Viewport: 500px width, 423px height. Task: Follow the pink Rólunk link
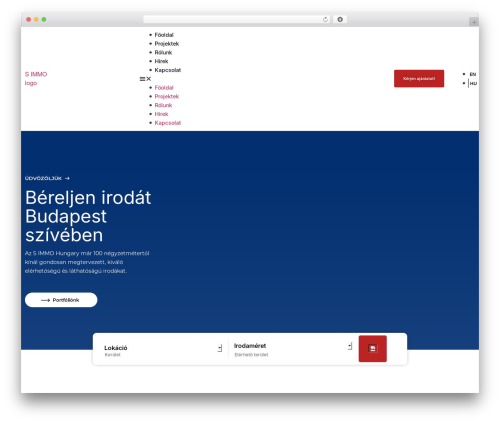[x=163, y=105]
